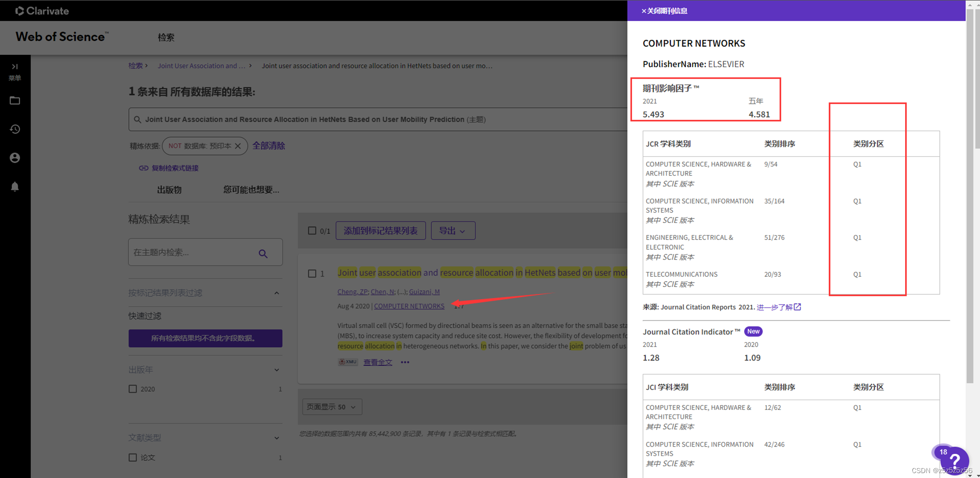Click JCR ranking 51/276 cell
This screenshot has width=980, height=478.
(774, 238)
